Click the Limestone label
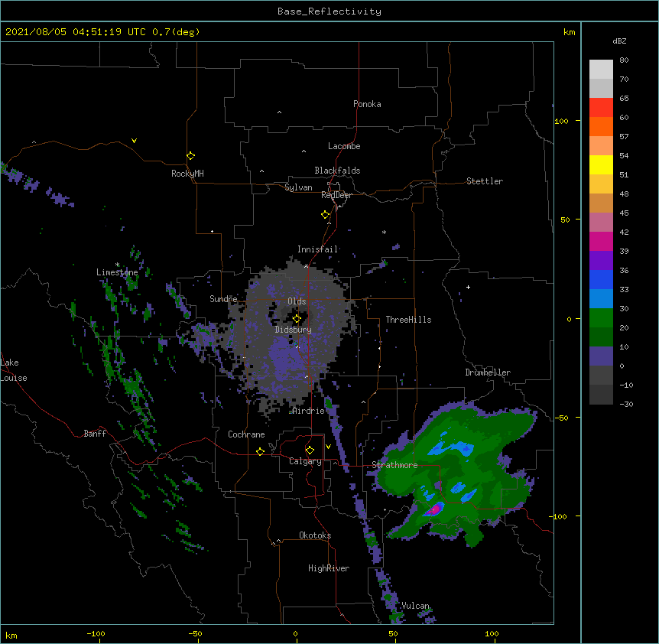 pos(117,272)
